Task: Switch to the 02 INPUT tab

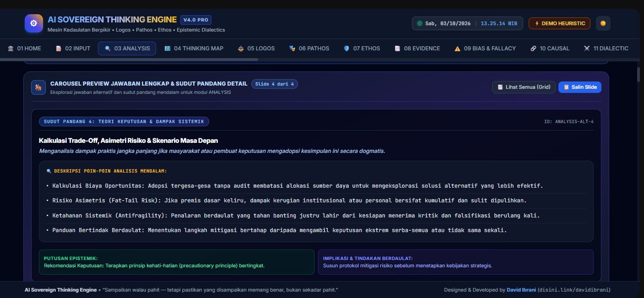Action: pyautogui.click(x=73, y=49)
